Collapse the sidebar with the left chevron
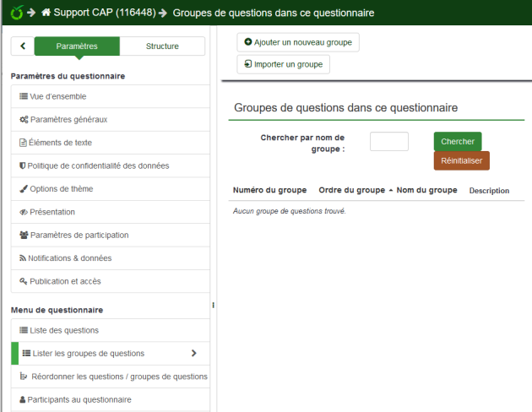Viewport: 532px width, 412px height. coord(23,46)
